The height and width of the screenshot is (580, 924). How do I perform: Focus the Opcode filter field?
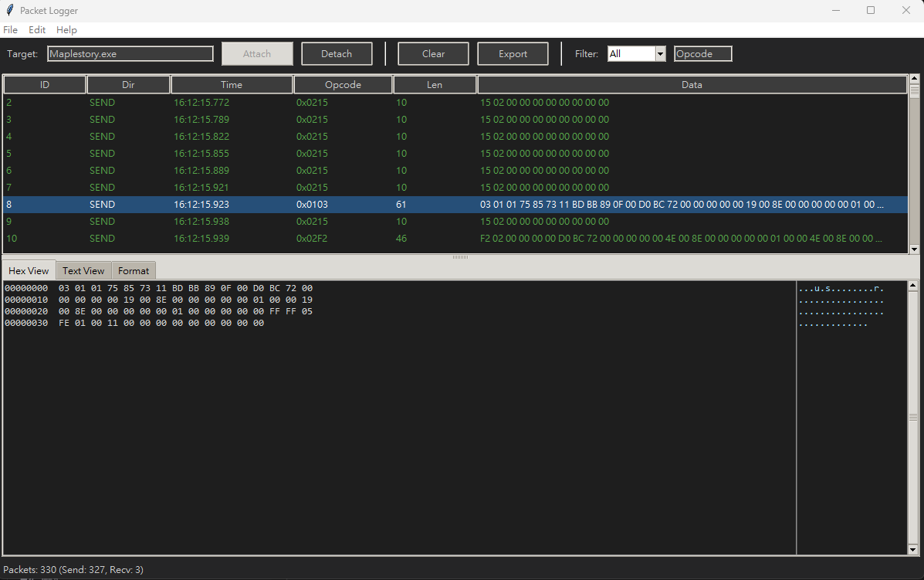pos(702,54)
